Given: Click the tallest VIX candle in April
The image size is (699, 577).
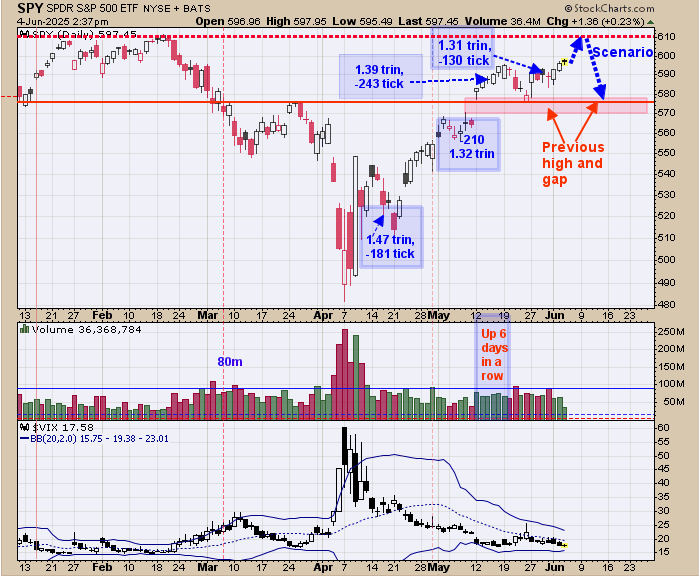Looking at the screenshot, I should (345, 453).
